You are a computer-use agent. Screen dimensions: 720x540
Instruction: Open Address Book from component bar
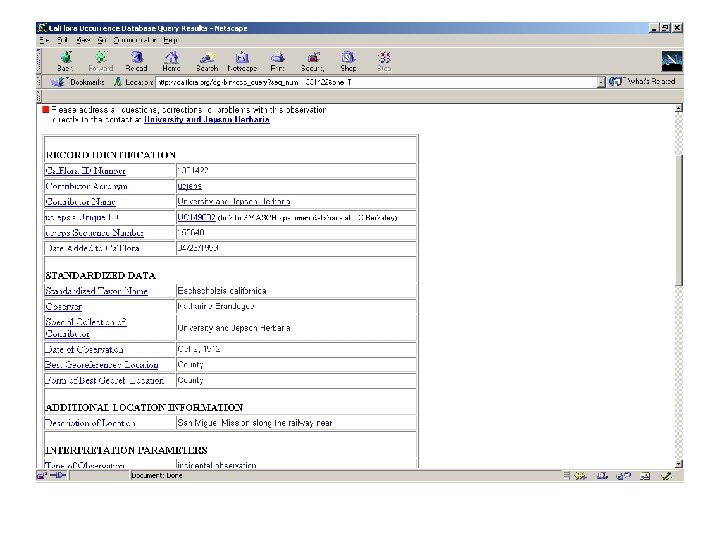point(645,476)
